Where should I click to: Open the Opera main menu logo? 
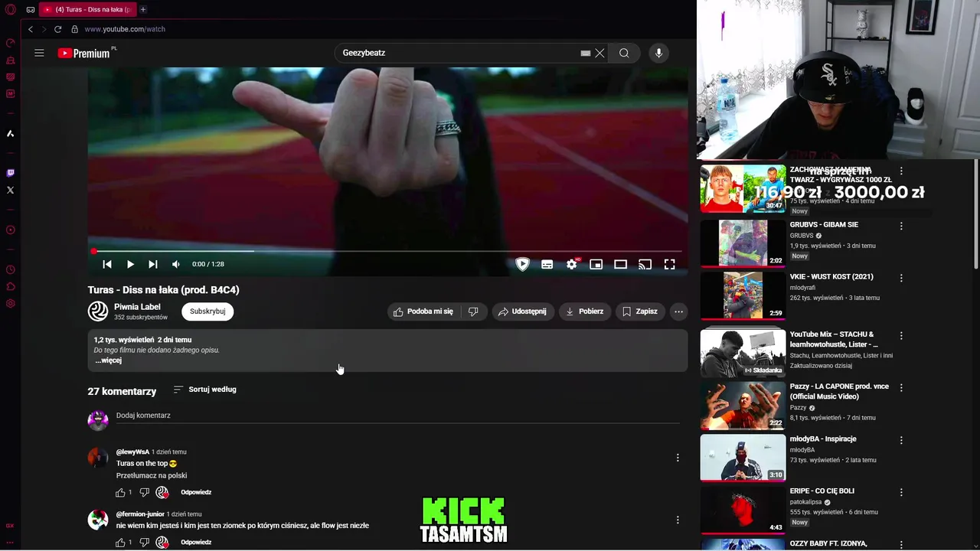click(11, 10)
